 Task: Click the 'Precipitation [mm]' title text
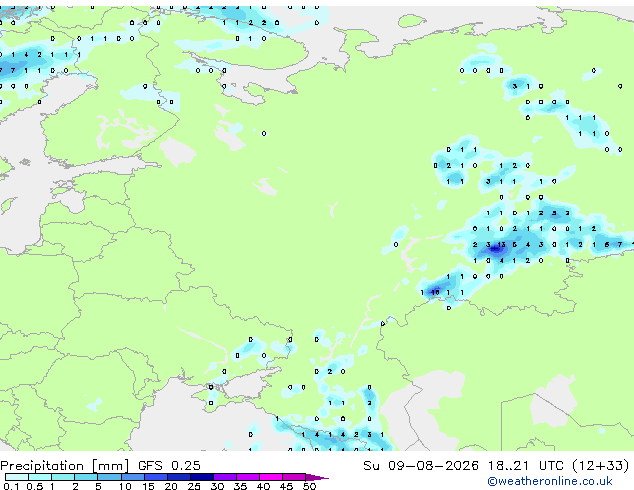click(x=65, y=466)
